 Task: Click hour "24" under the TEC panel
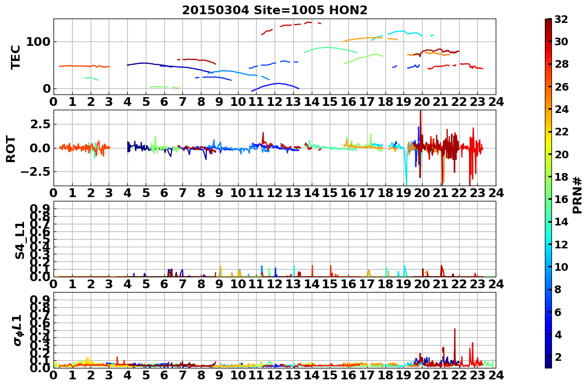[496, 102]
